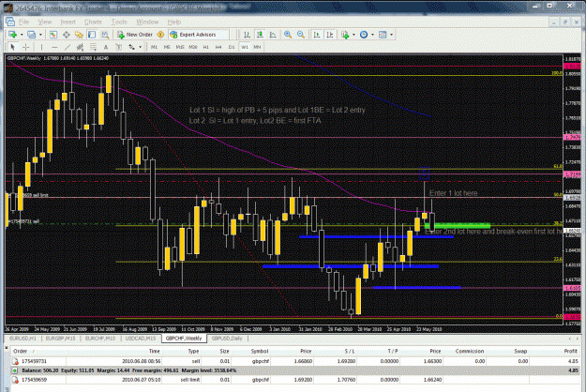Select the H4 timeframe button
This screenshot has width=586, height=392.
coord(218,47)
